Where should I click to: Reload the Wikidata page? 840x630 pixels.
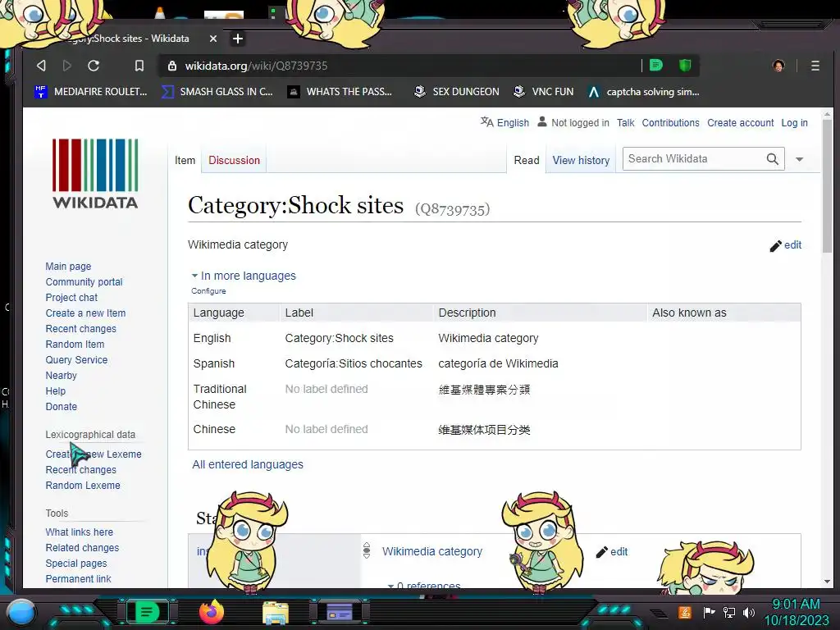click(94, 66)
